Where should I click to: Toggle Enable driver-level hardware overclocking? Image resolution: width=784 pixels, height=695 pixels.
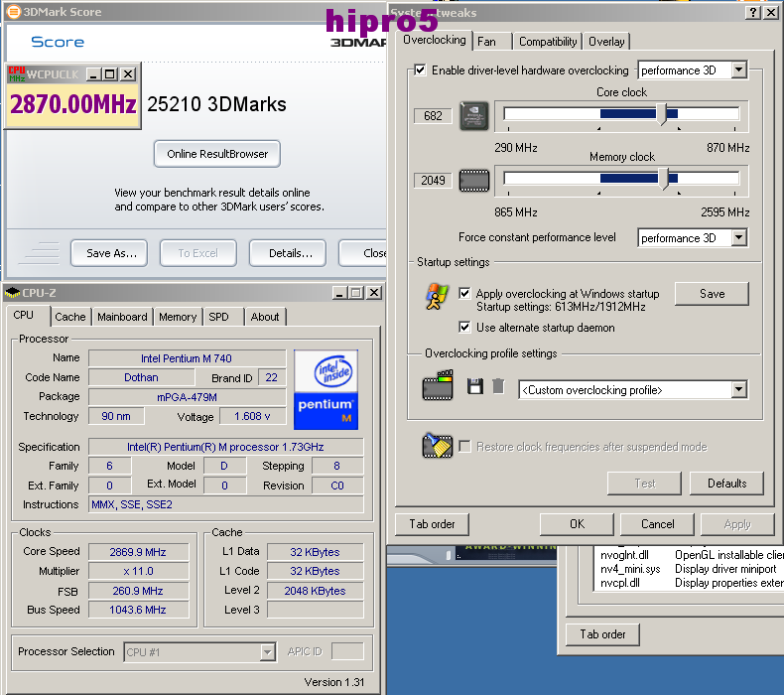(x=420, y=70)
